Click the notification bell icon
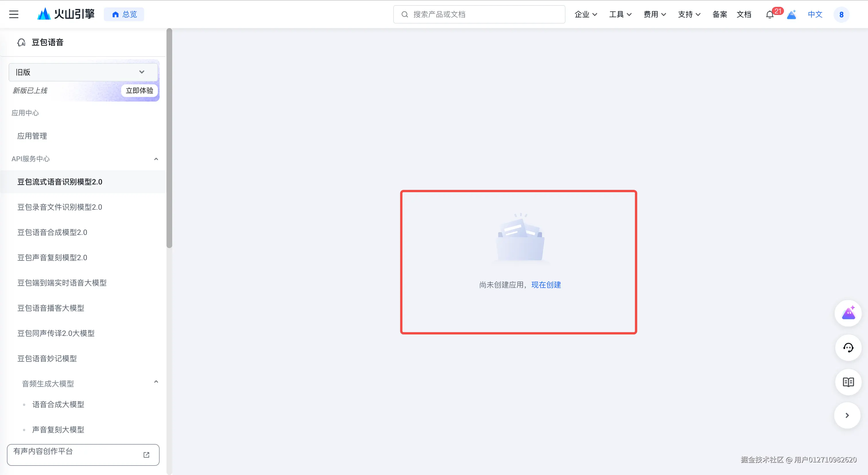868x475 pixels. [770, 15]
